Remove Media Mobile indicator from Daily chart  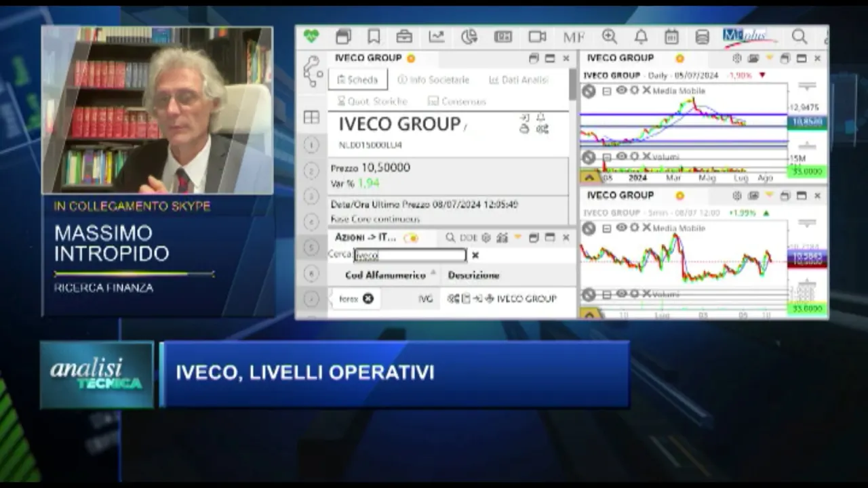tap(646, 90)
